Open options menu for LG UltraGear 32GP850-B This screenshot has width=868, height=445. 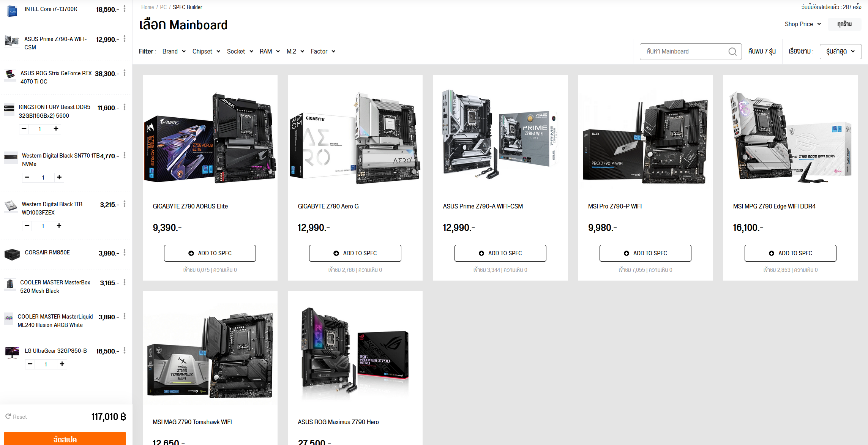125,350
